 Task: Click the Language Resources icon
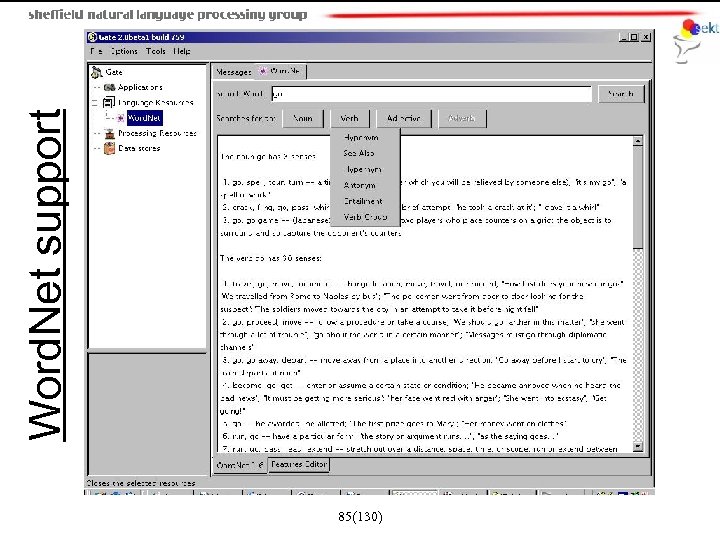[109, 102]
